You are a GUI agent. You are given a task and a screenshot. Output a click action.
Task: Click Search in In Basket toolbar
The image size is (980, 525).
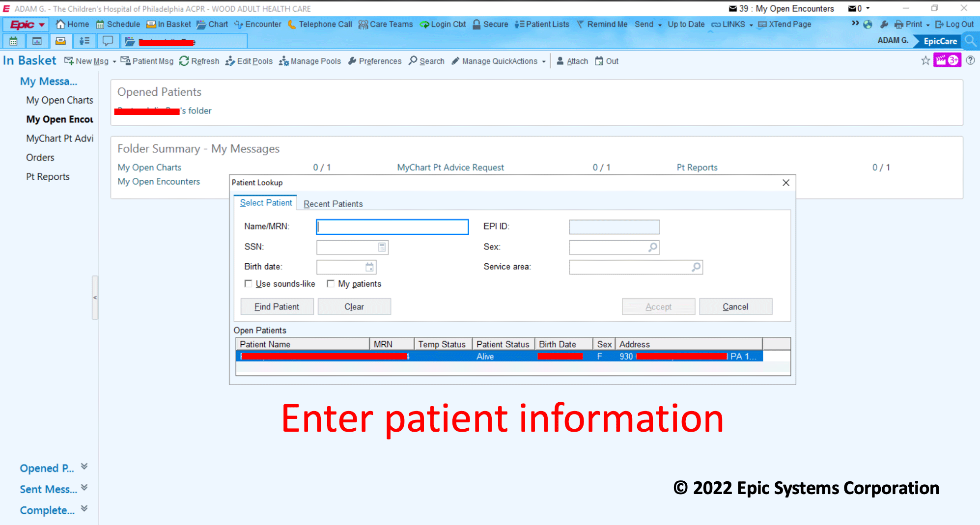(426, 61)
